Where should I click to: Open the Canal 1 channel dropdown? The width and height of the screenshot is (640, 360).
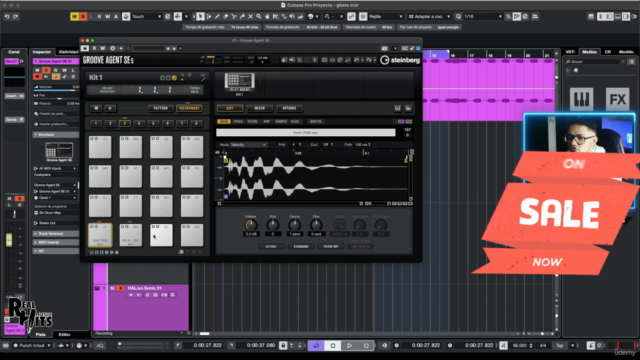[x=56, y=198]
